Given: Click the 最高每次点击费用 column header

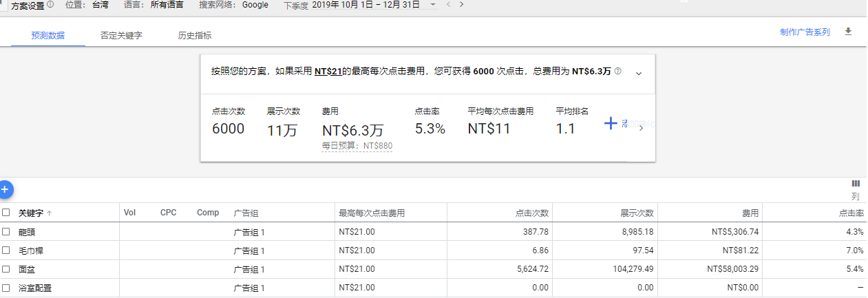Looking at the screenshot, I should pos(372,213).
